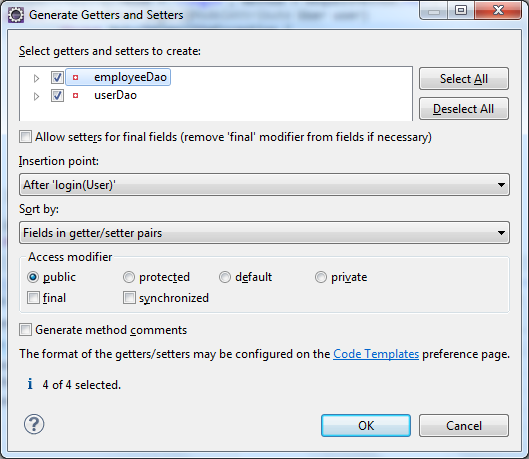Open the Insertion point dropdown
The image size is (529, 459).
coord(264,185)
